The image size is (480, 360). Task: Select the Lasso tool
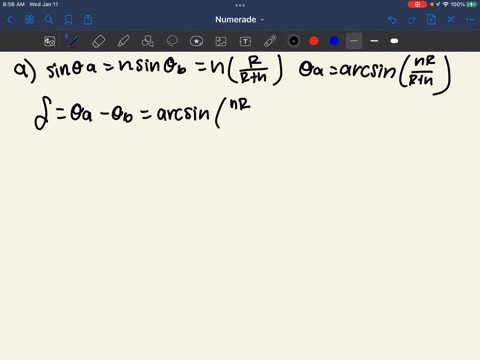point(172,41)
